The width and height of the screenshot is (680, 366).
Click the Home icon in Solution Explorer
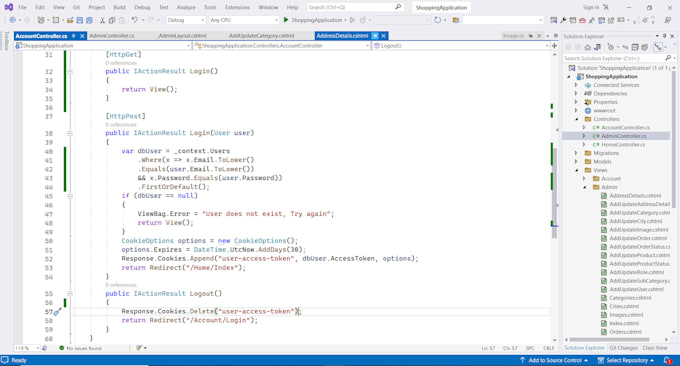pos(587,47)
